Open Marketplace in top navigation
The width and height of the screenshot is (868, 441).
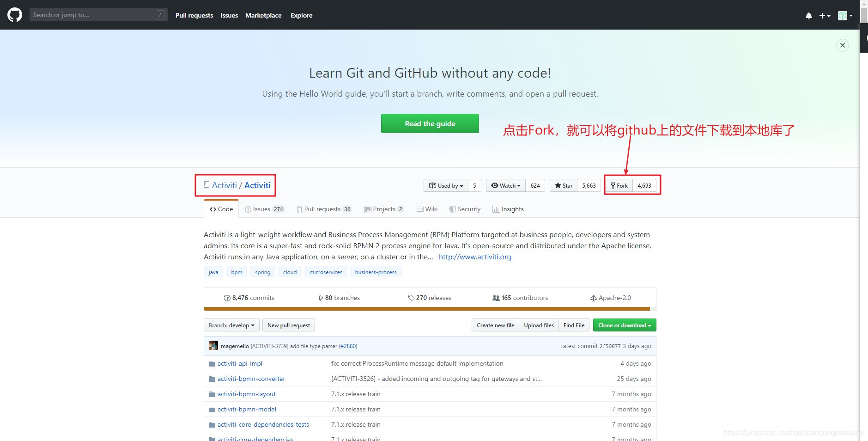263,15
